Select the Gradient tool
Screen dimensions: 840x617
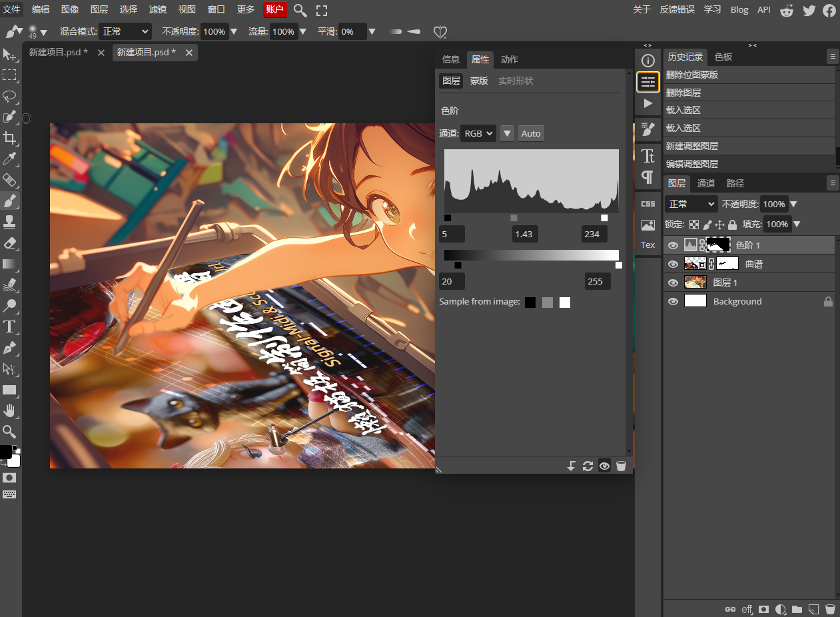9,264
